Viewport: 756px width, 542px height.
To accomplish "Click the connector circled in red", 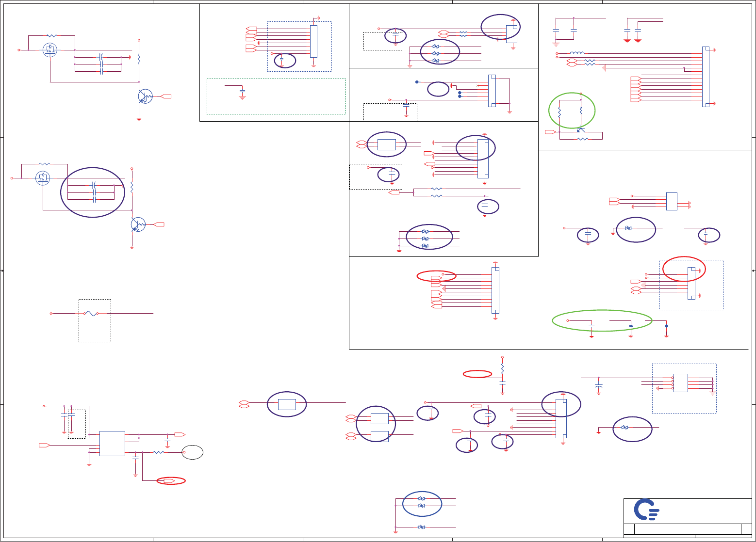I will [691, 284].
